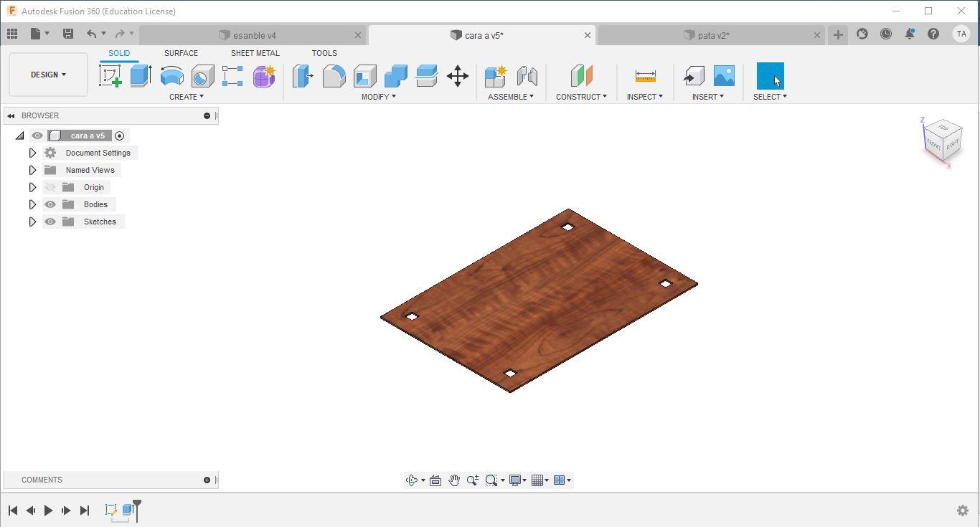Hide the Bodies folder via its eye icon
The image size is (980, 527).
[50, 204]
